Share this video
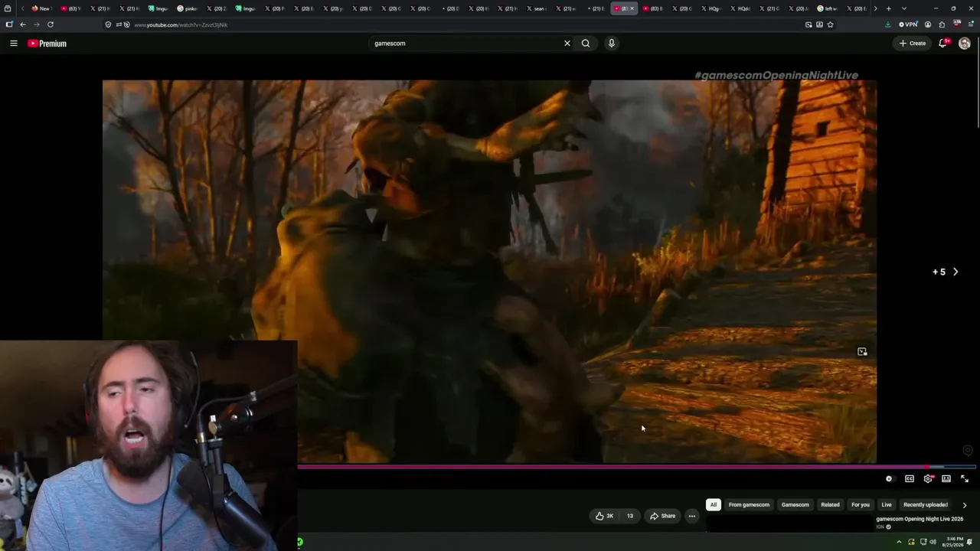 pyautogui.click(x=663, y=516)
